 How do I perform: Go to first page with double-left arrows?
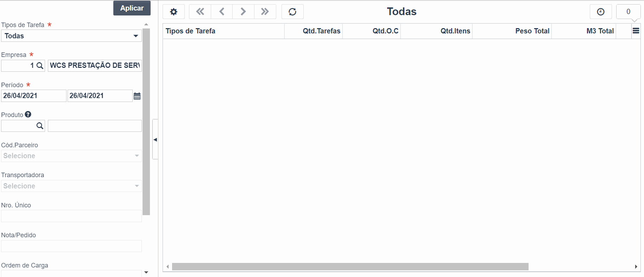(x=200, y=12)
